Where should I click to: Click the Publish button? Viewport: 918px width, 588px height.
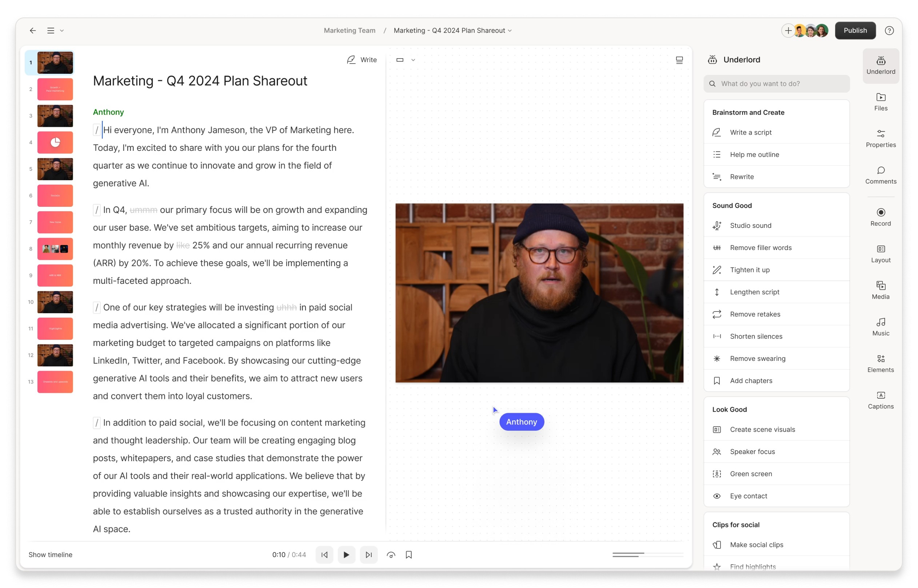pos(855,31)
